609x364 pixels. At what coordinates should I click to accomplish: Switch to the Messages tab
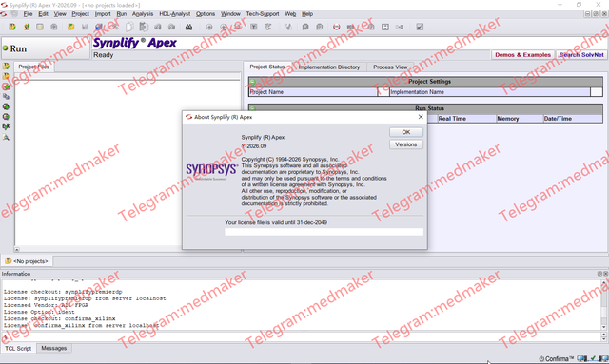click(x=54, y=348)
